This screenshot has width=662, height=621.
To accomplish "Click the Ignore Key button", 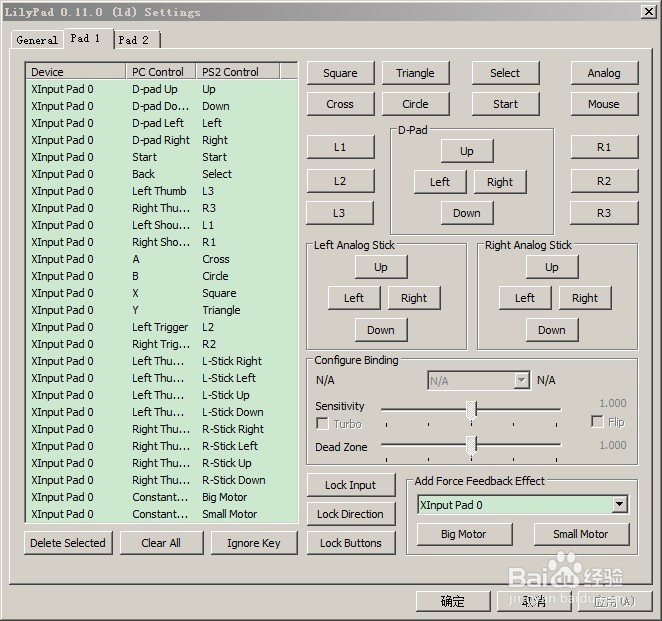I will [254, 543].
